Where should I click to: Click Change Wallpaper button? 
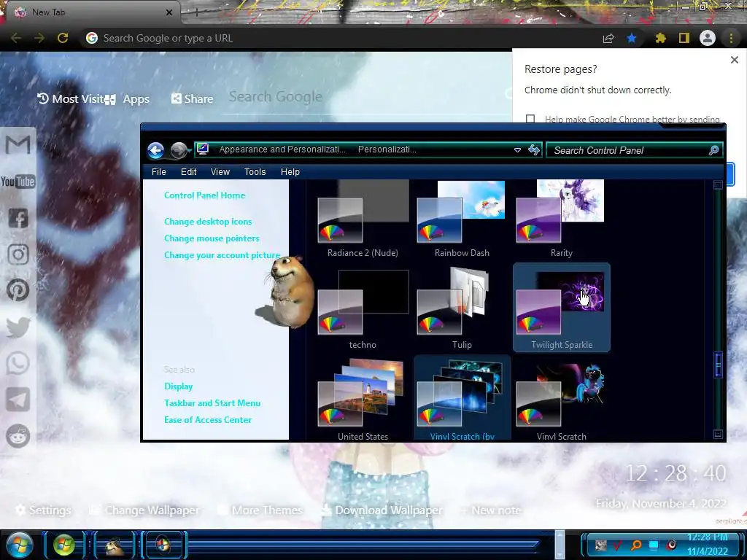click(145, 510)
